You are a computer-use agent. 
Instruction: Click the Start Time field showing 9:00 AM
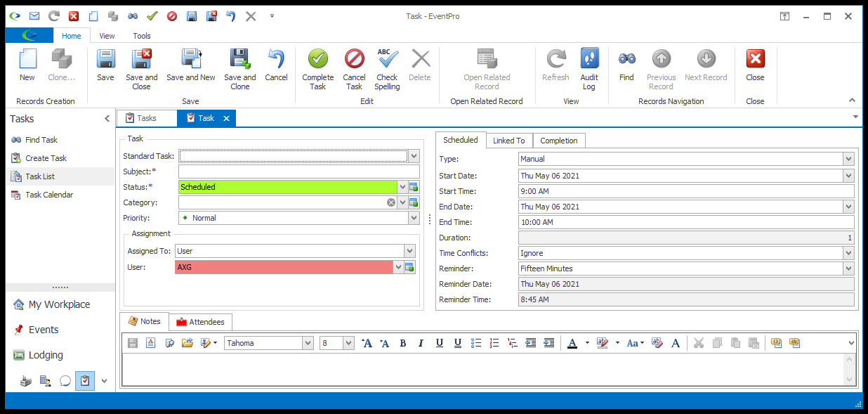click(686, 191)
